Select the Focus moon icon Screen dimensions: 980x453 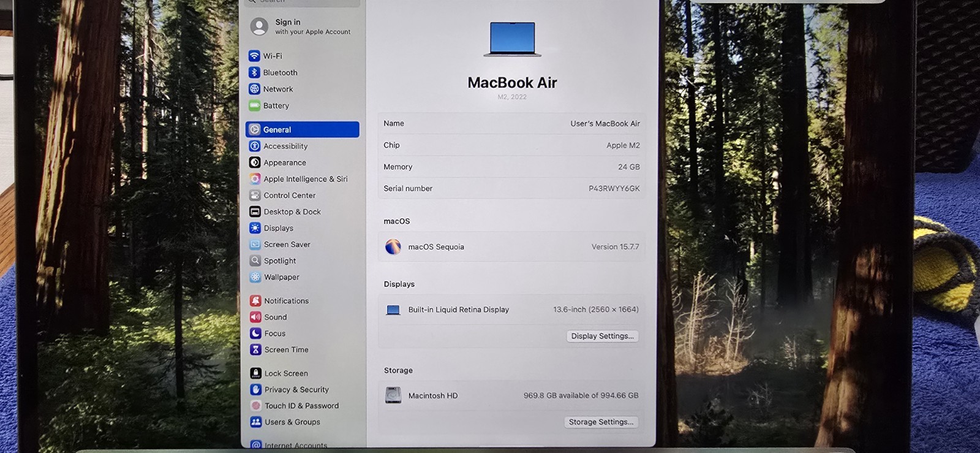point(255,333)
